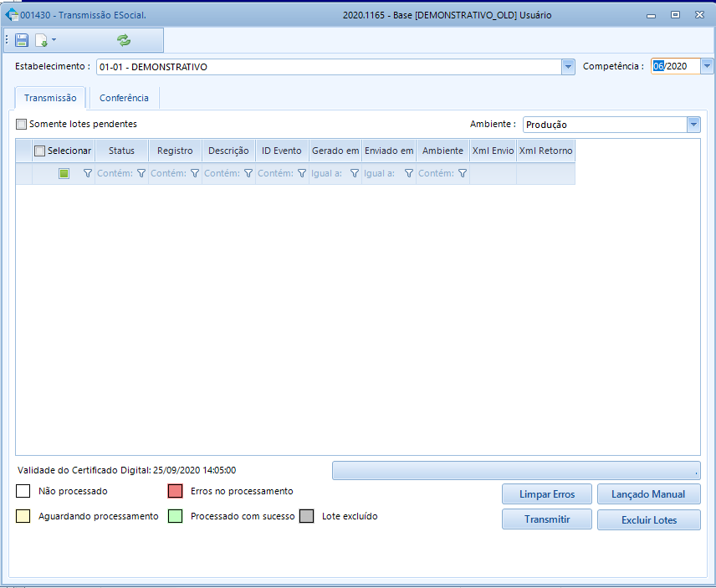The image size is (716, 588).
Task: Click the progress bar above action buttons
Action: (x=516, y=470)
